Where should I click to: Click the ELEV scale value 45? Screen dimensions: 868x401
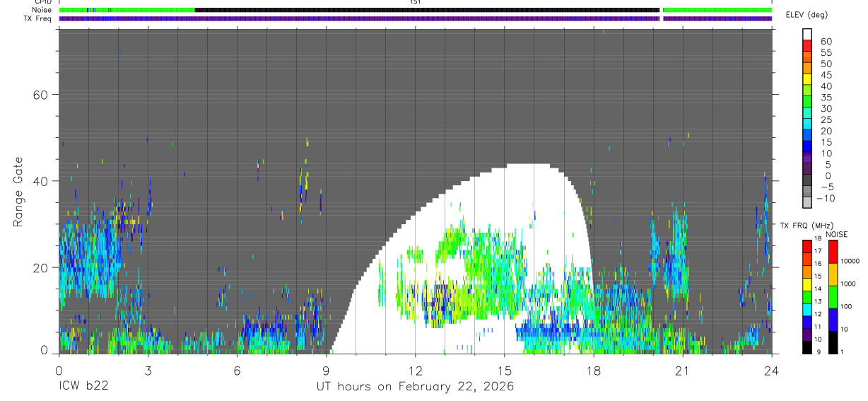(826, 75)
